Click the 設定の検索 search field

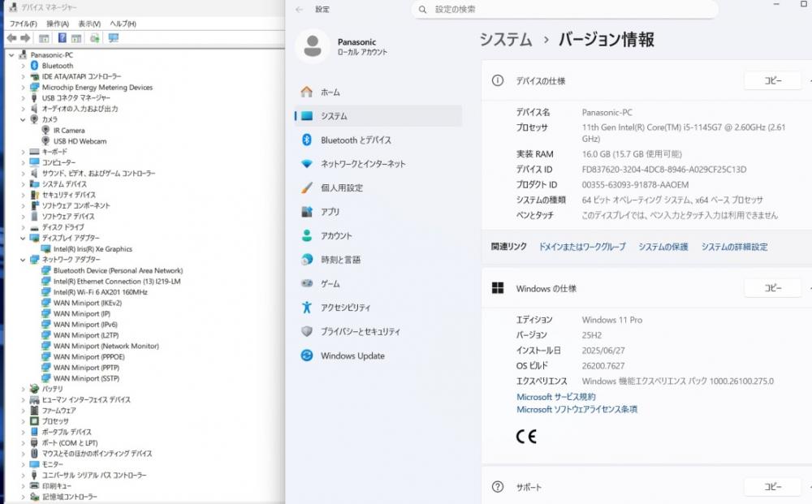564,9
